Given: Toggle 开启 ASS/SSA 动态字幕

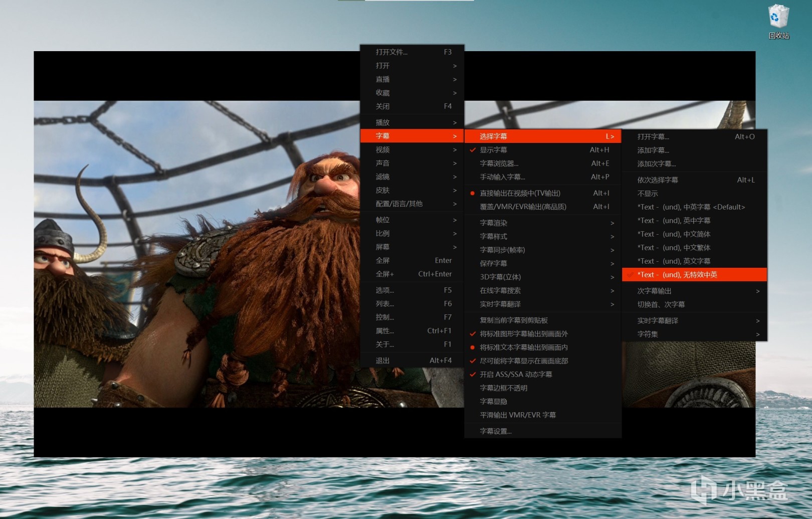Looking at the screenshot, I should coord(543,374).
